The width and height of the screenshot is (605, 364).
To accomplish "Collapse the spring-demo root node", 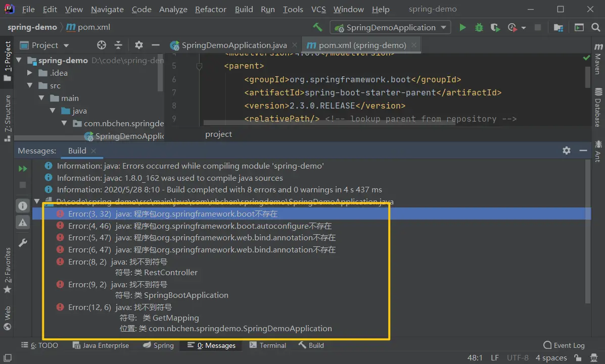I will point(19,60).
